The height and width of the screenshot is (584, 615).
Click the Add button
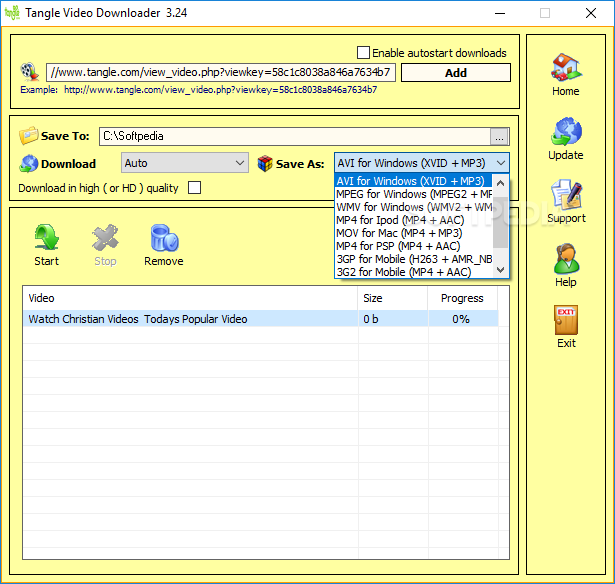coord(456,73)
